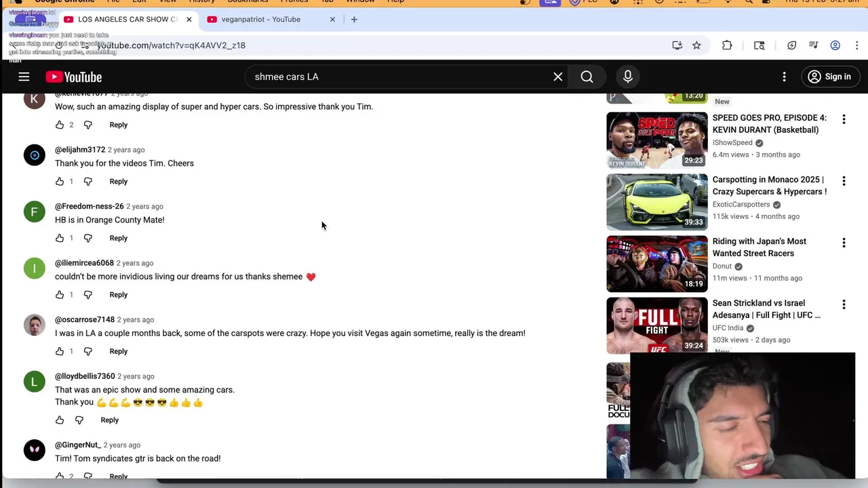Open @lloydbellis7360 channel link
This screenshot has width=868, height=488.
[x=85, y=376]
